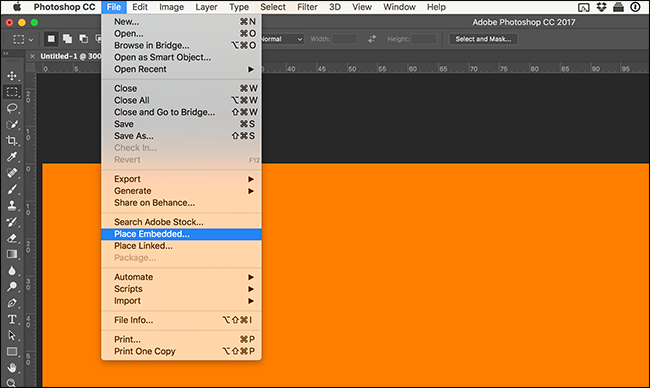Choose New from File menu

point(181,22)
